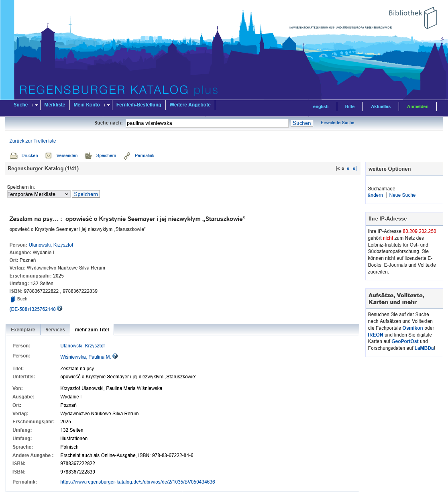
Task: Switch to the Services tab
Action: pyautogui.click(x=55, y=330)
